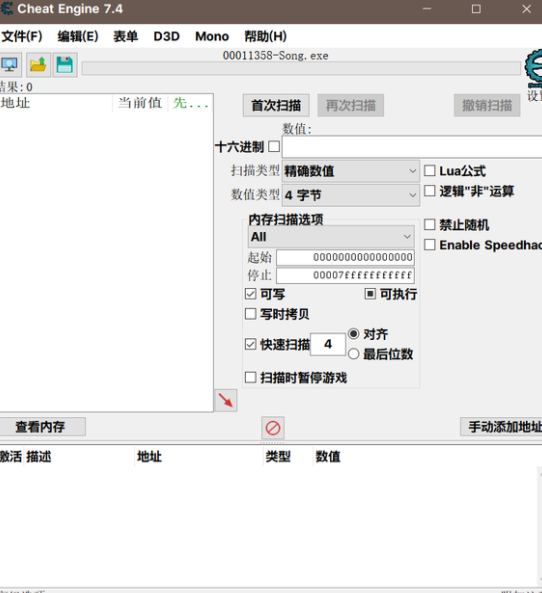The width and height of the screenshot is (542, 593).
Task: Uncheck the 快速扫描 checkbox
Action: pos(250,344)
